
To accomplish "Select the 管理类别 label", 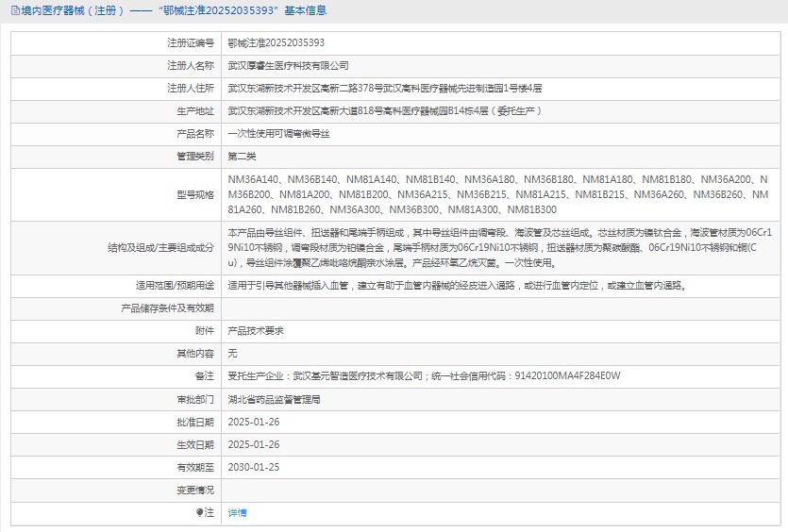I will pyautogui.click(x=195, y=157).
